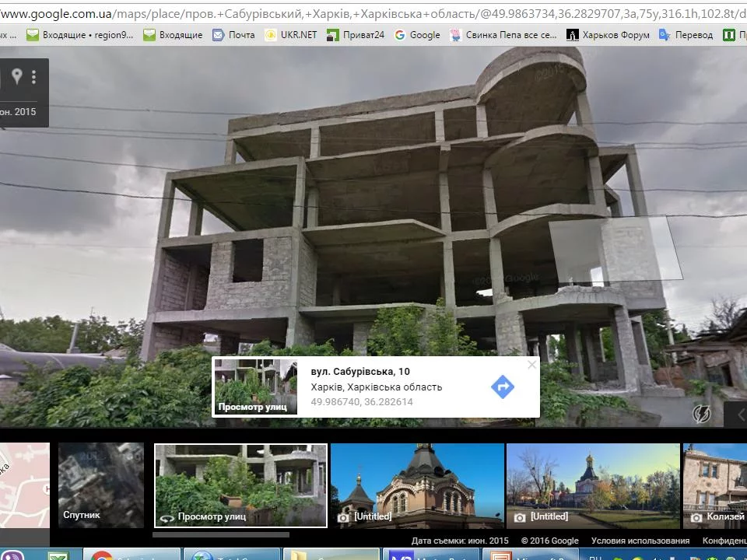Click the photo strip horizontal scrollbar
The height and width of the screenshot is (560, 747).
click(x=220, y=535)
